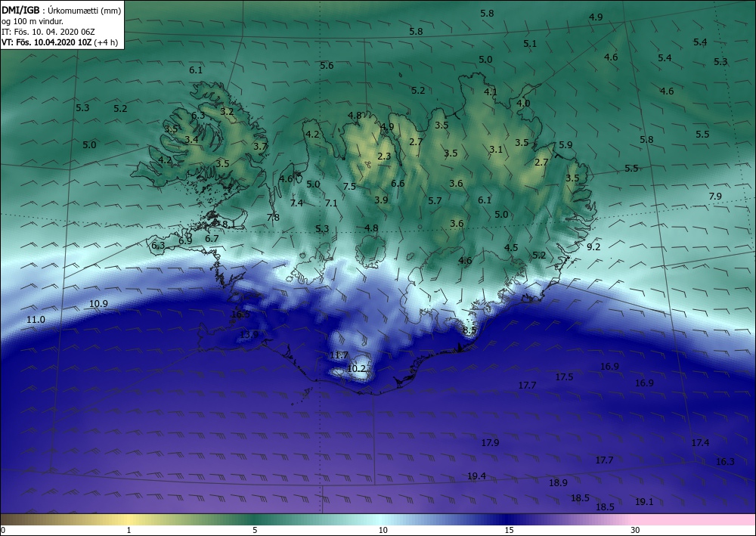Select the 6.9 value
The width and height of the screenshot is (756, 536).
[186, 240]
